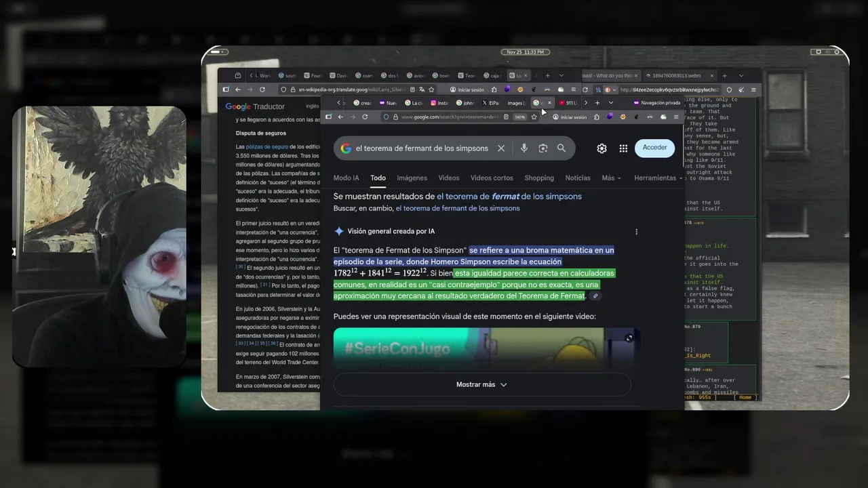
Task: Open new tab in the Google window
Action: tap(597, 103)
